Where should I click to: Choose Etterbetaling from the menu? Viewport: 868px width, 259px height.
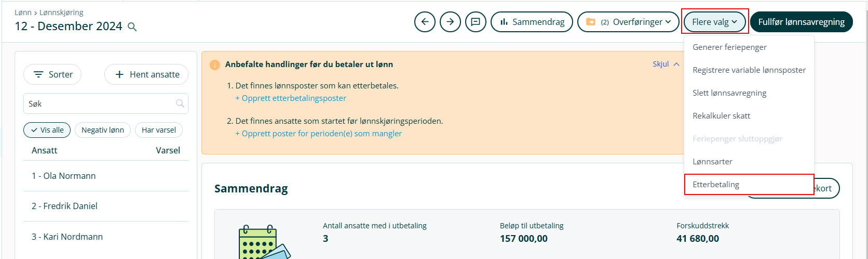(716, 185)
